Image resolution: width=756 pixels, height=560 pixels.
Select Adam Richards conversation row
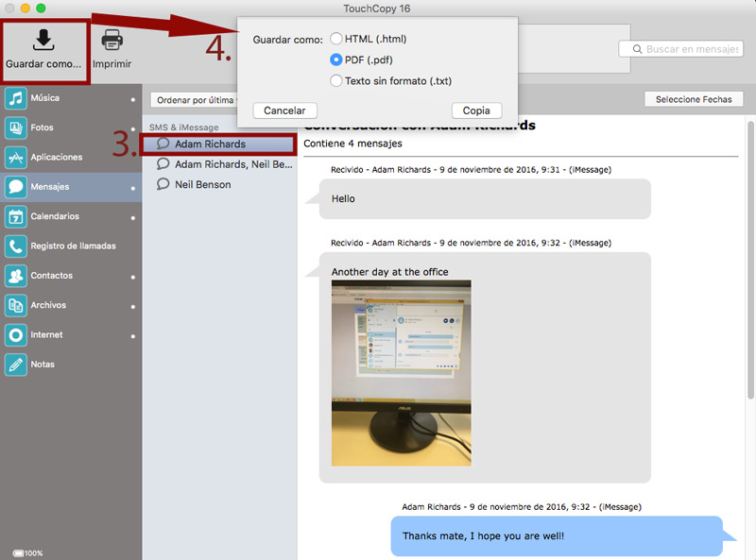pyautogui.click(x=218, y=144)
